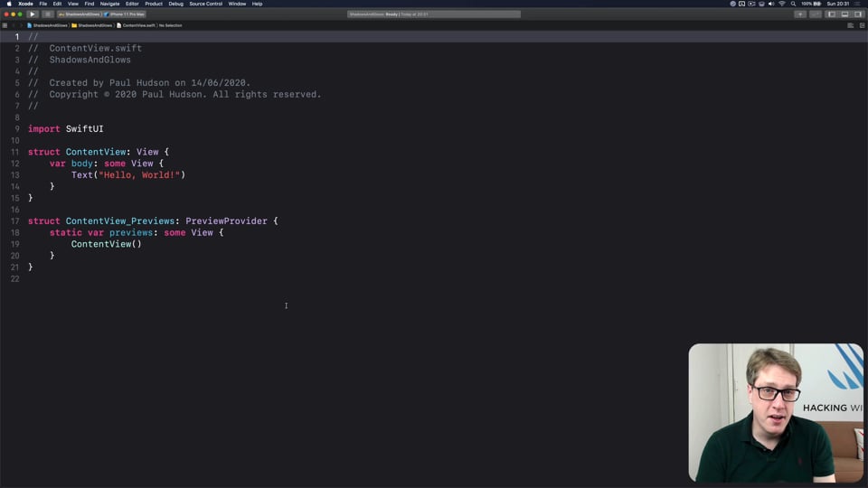Open editor options lines menu
This screenshot has height=488, width=868.
pyautogui.click(x=851, y=25)
